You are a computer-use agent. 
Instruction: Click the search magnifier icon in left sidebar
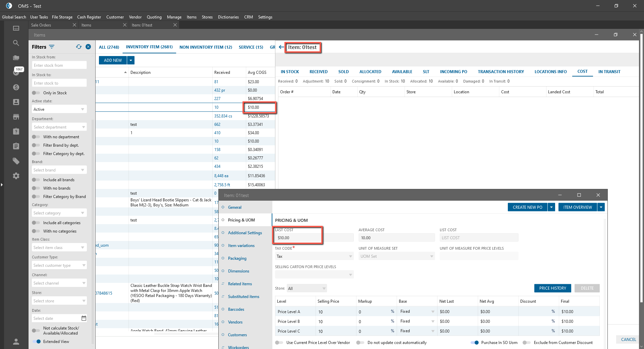[x=16, y=43]
